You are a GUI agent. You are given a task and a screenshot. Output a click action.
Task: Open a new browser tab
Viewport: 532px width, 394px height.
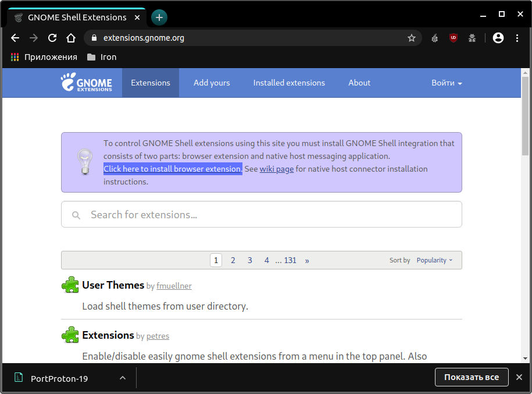tap(159, 17)
